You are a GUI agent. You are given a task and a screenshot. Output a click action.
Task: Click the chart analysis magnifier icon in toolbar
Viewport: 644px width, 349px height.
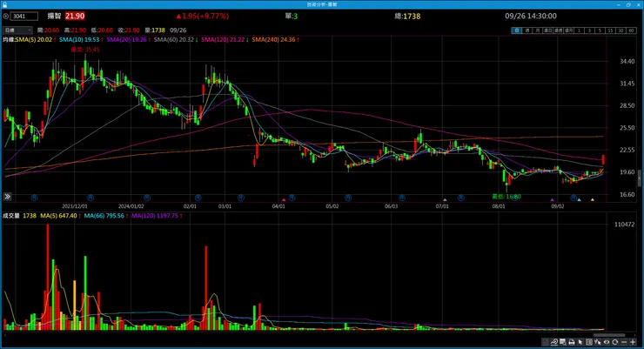pyautogui.click(x=554, y=342)
